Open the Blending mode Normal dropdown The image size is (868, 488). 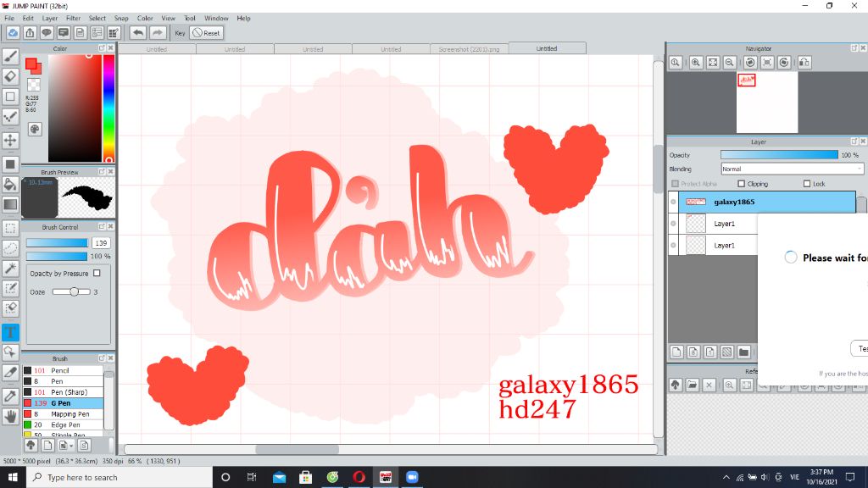click(793, 169)
